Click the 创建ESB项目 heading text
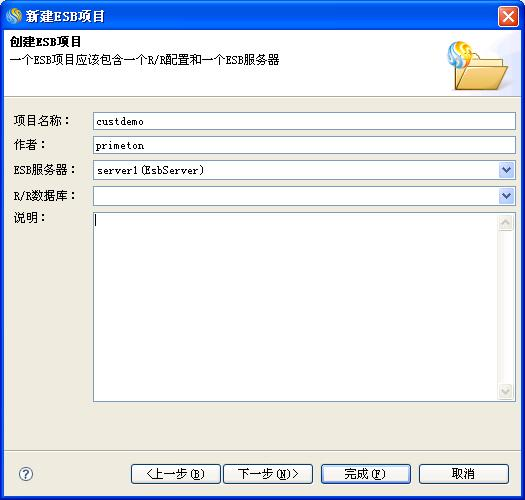 (46, 42)
